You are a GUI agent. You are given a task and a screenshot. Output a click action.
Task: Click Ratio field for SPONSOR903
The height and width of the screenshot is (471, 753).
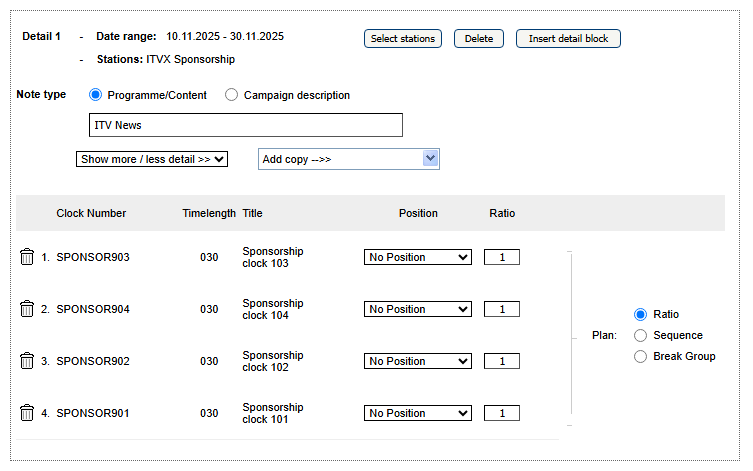[502, 257]
